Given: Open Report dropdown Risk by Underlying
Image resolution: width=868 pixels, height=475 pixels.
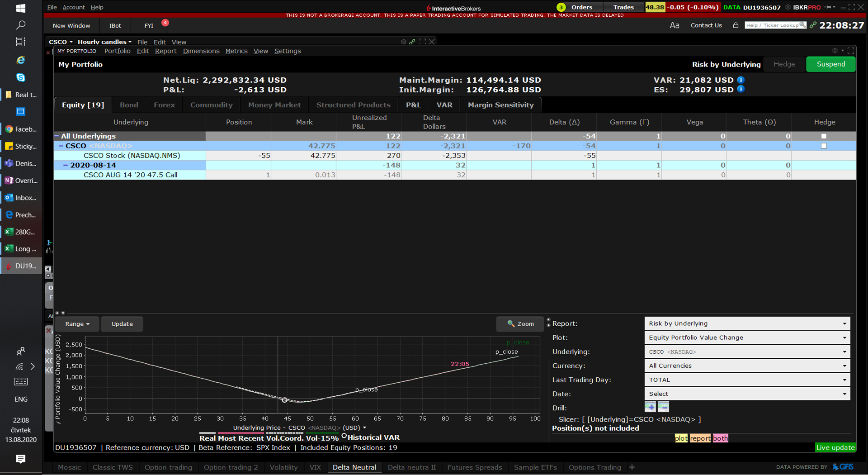Looking at the screenshot, I should point(747,323).
